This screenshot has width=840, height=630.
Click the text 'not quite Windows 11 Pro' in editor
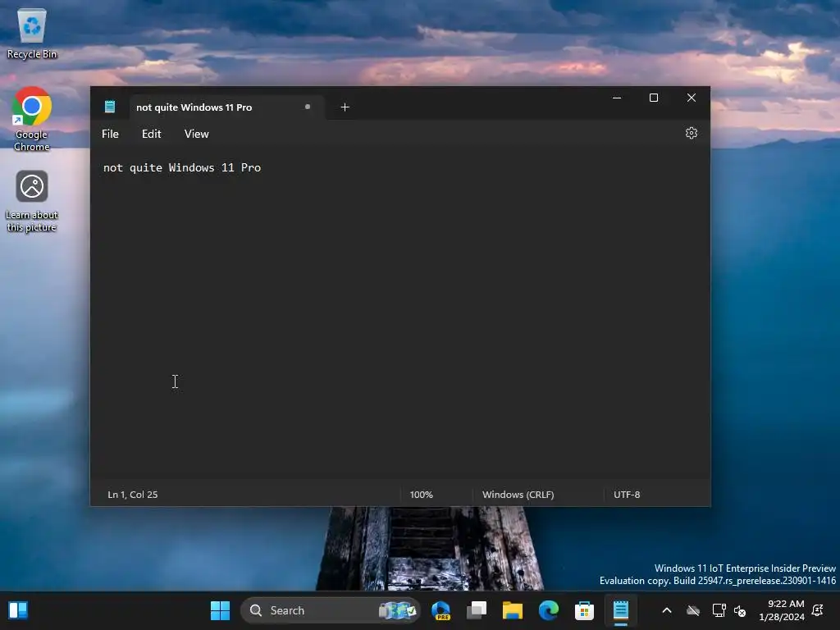[182, 167]
